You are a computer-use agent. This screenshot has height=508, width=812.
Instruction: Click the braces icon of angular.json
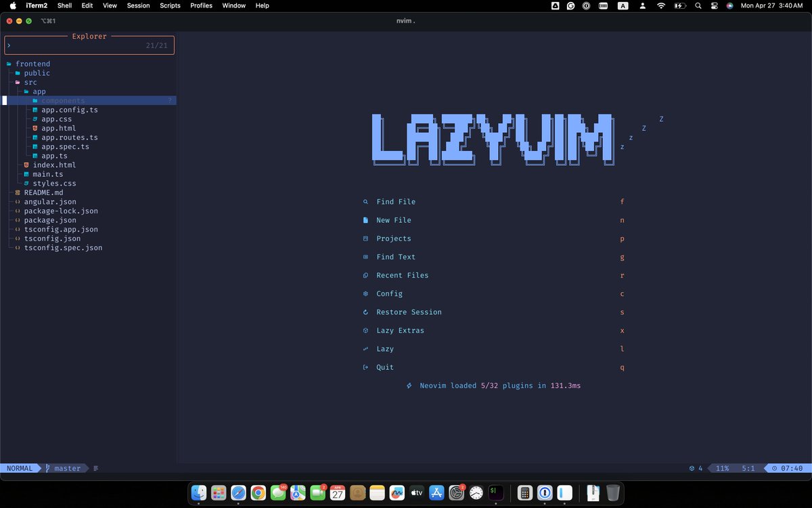coord(18,202)
